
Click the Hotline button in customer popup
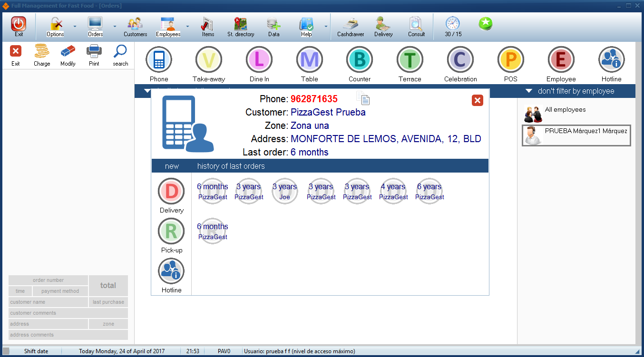click(171, 271)
